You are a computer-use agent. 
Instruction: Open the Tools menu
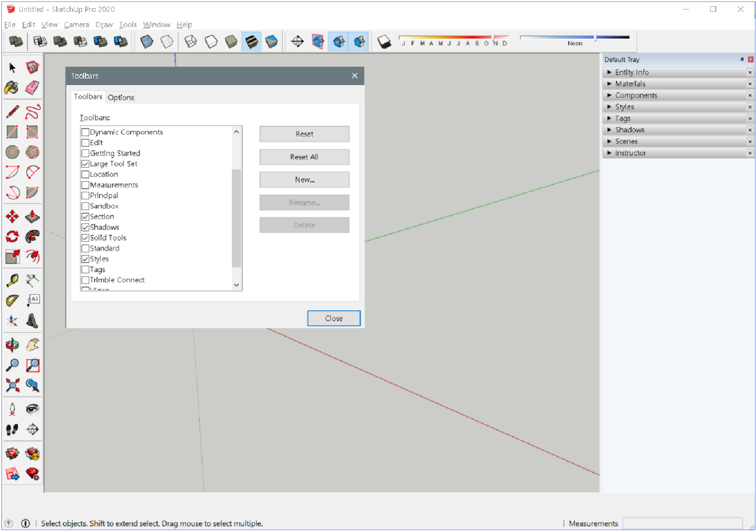[x=128, y=25]
